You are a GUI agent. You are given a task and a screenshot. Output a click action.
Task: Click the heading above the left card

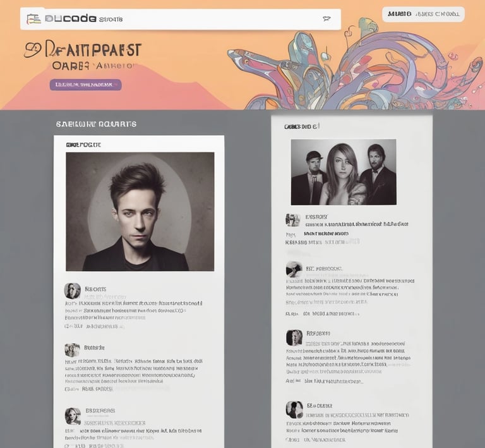[x=96, y=124]
